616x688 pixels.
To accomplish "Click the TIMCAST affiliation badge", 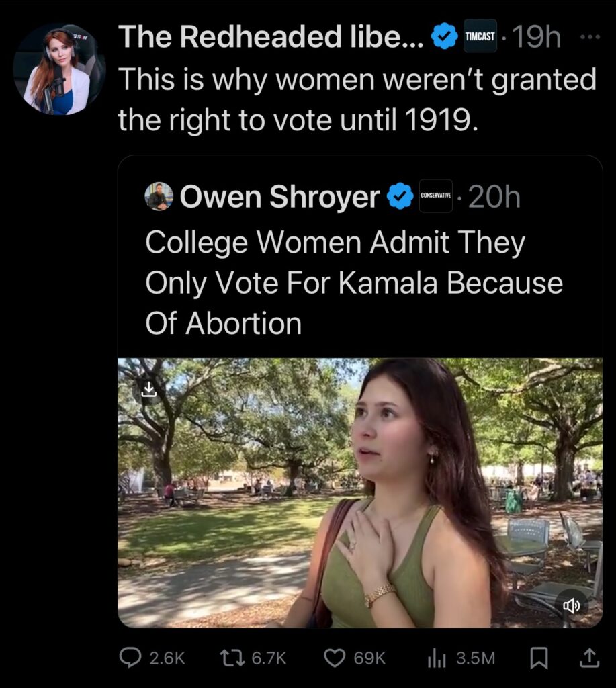I will pos(480,37).
